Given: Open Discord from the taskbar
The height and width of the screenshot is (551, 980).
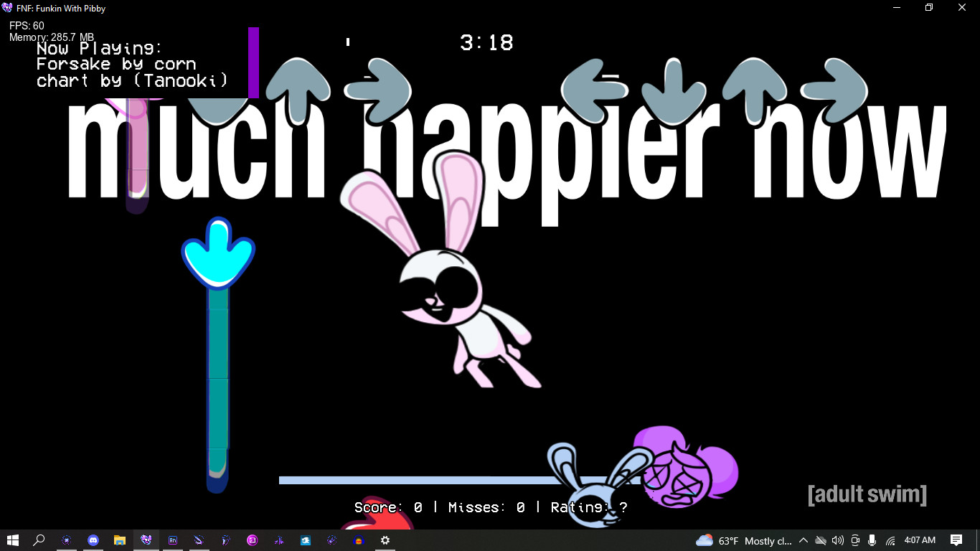Looking at the screenshot, I should (x=93, y=541).
